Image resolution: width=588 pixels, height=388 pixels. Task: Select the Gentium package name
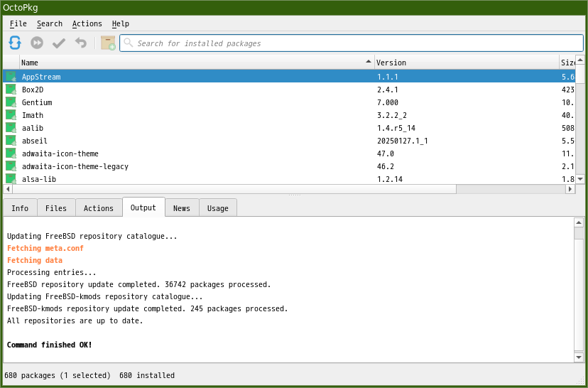(37, 102)
